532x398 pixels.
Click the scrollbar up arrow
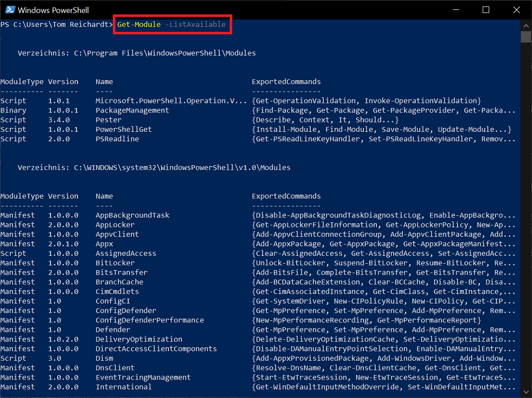coord(526,25)
